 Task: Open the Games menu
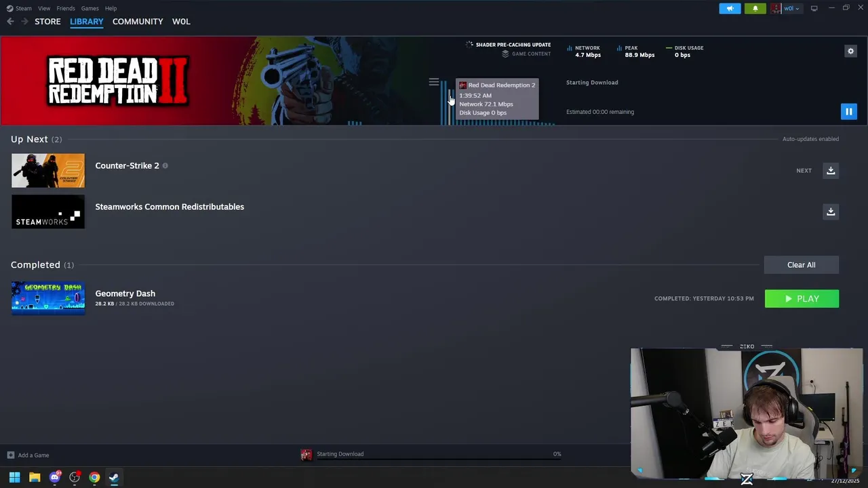[x=90, y=8]
